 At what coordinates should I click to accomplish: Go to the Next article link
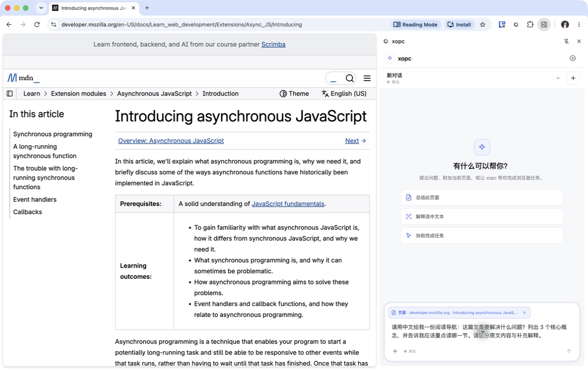click(355, 141)
